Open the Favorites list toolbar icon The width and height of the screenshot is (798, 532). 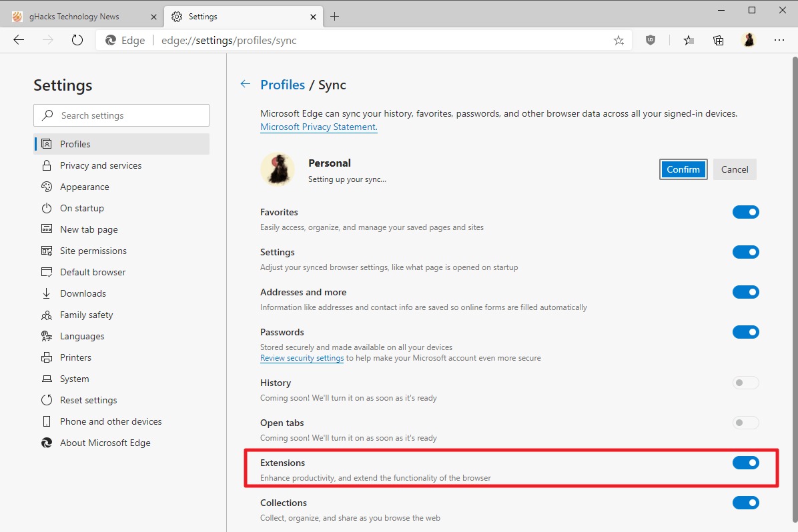point(689,40)
